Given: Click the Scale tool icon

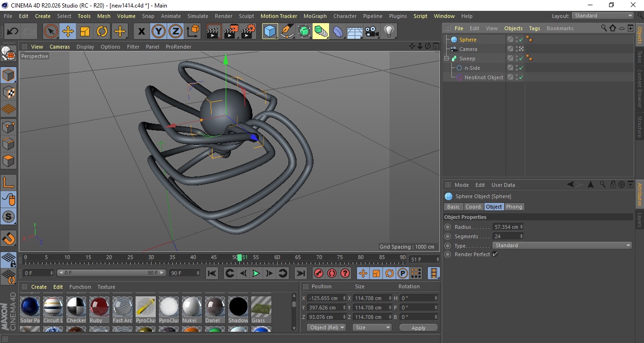Looking at the screenshot, I should (85, 32).
